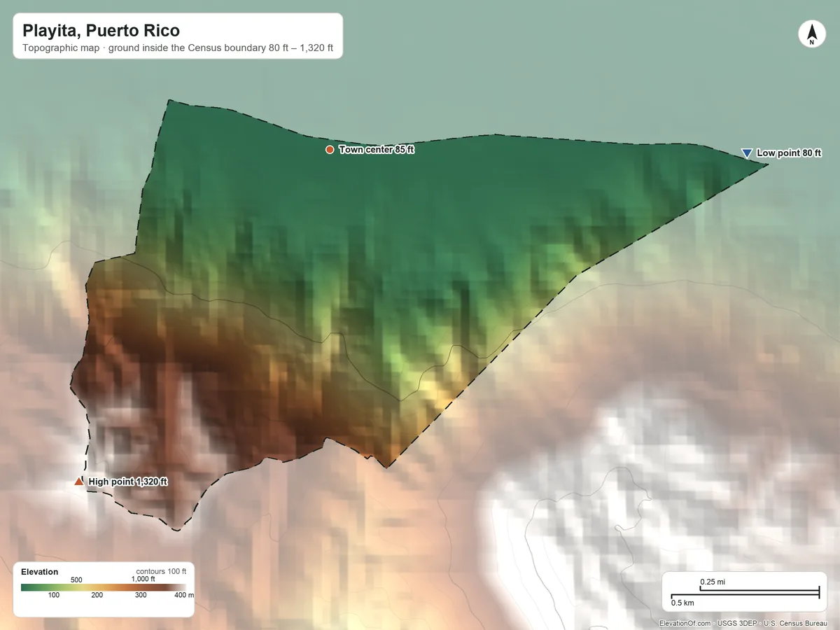Screen dimensions: 840x630
Task: Click the 'Town center 85 ft' label
Action: [377, 150]
